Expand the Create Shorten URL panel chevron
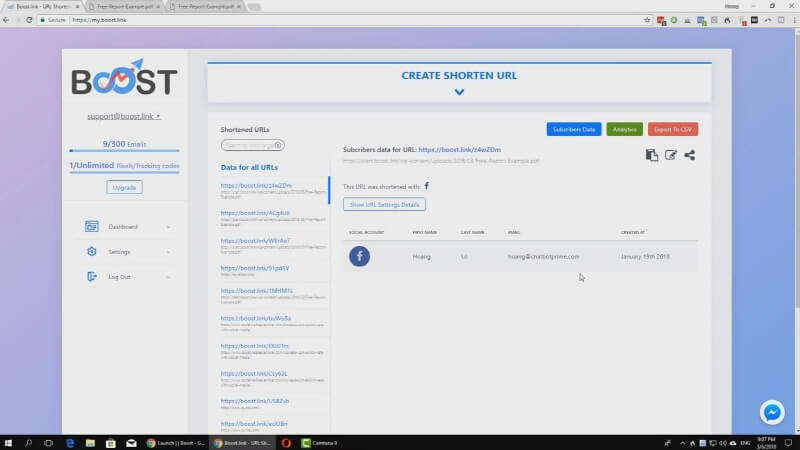 (459, 92)
